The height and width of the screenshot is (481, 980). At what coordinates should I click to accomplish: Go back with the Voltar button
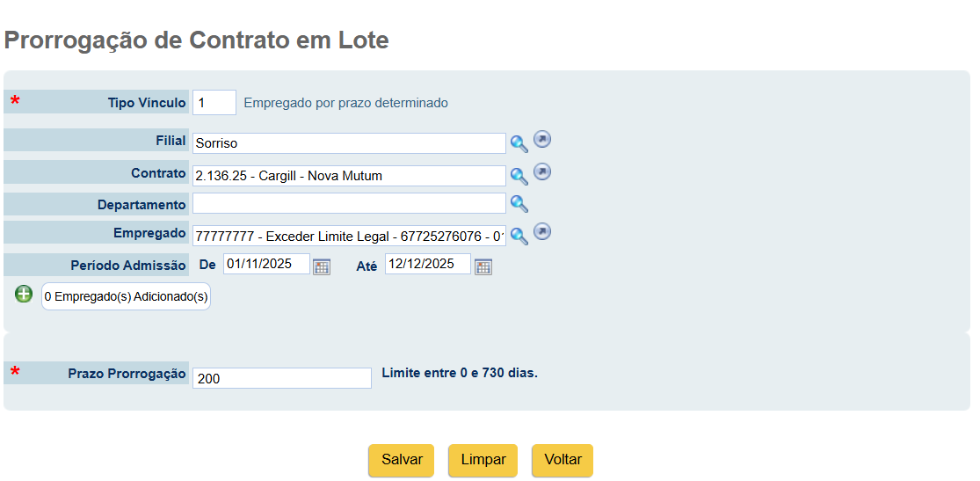click(x=563, y=460)
